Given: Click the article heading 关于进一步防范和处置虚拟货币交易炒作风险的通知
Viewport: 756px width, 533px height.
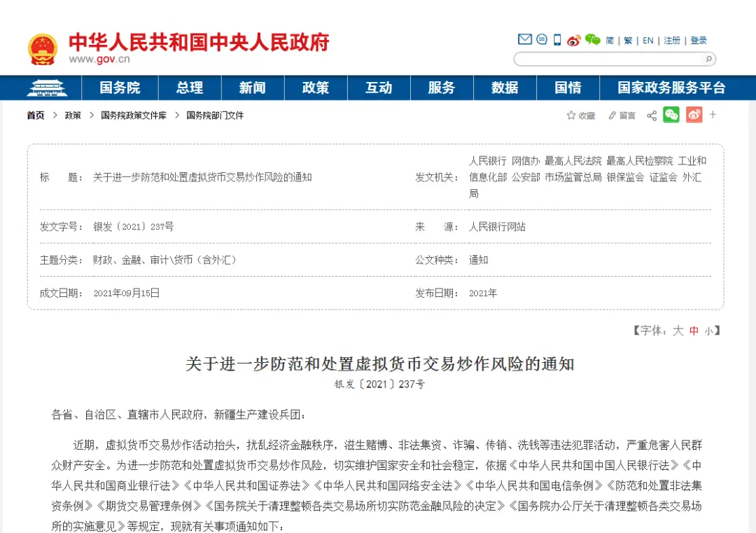Looking at the screenshot, I should click(380, 364).
